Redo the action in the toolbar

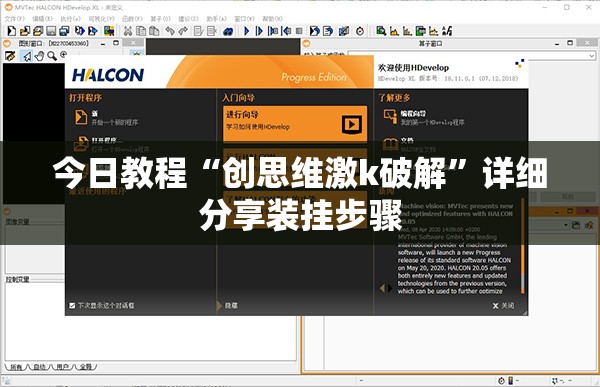pyautogui.click(x=183, y=31)
